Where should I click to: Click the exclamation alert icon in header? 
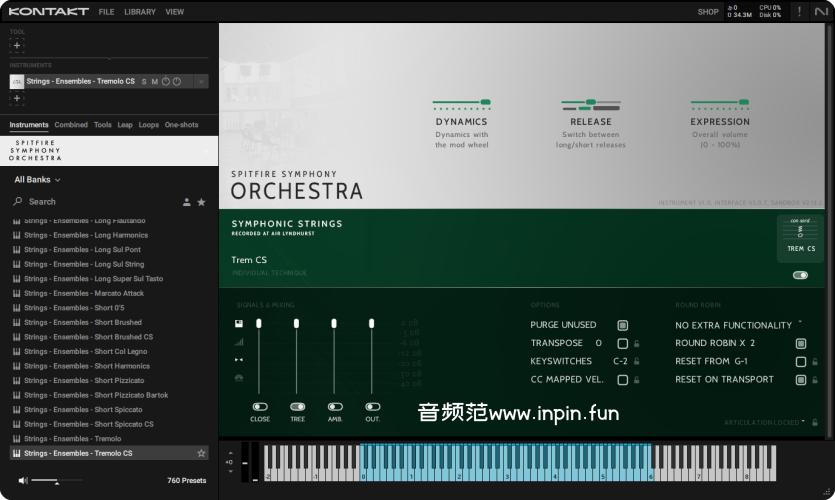pyautogui.click(x=799, y=11)
